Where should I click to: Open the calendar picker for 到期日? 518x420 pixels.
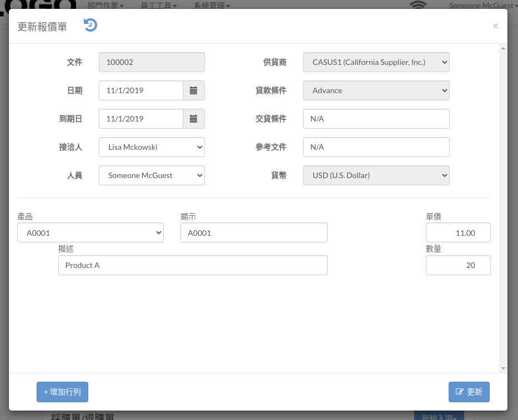point(194,119)
